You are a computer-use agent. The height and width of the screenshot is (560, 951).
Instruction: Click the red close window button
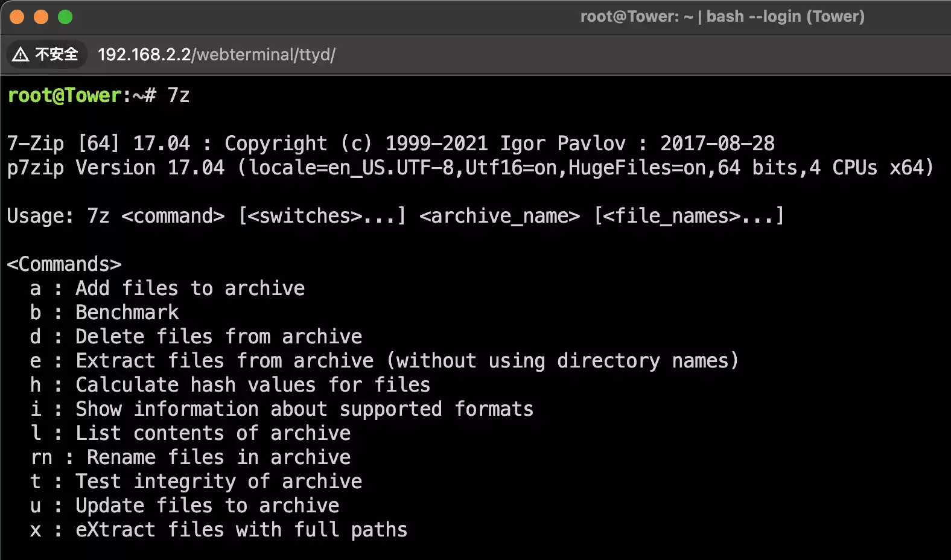(17, 17)
